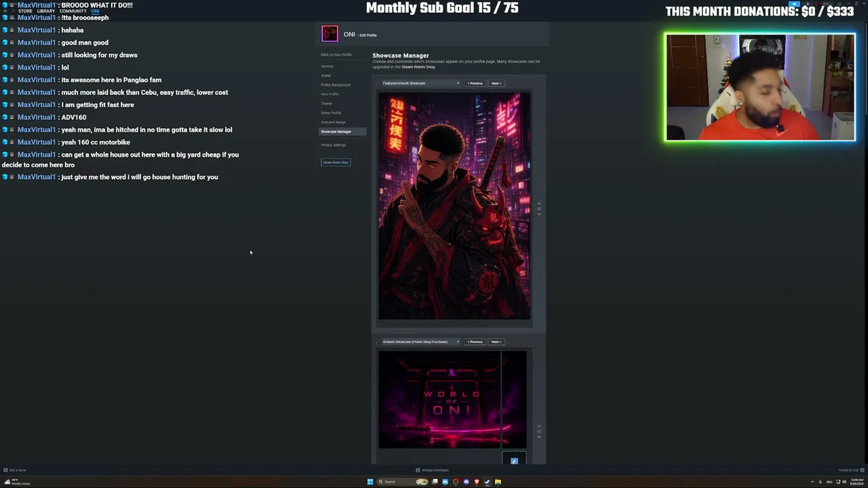
Task: Open the Library menu in Steam
Action: tap(46, 12)
